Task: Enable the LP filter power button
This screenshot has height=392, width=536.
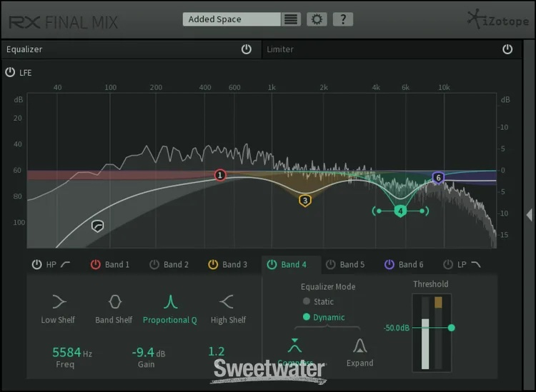Action: point(448,265)
